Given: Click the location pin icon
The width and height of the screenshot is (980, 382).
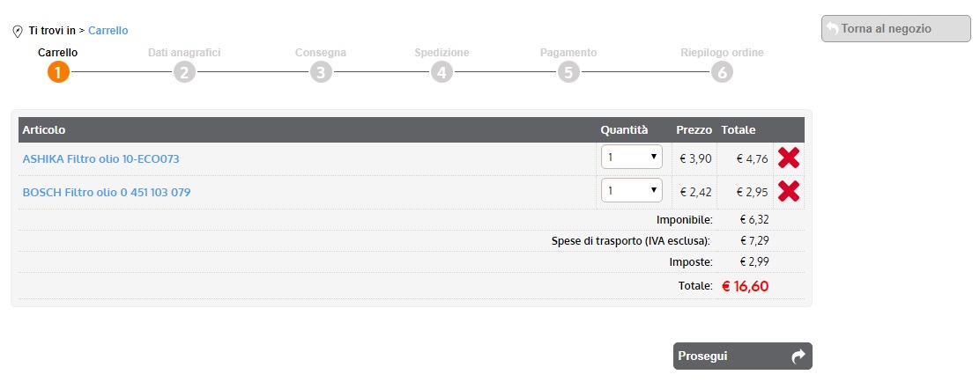Looking at the screenshot, I should pos(18,32).
